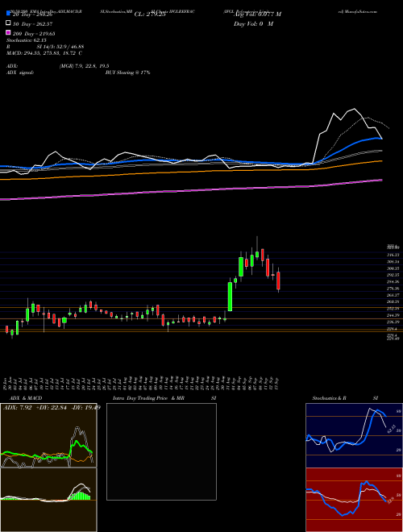Click the 'Day Vol: 0 M' text
Screen dimensions: 403x532
pyautogui.click(x=254, y=24)
